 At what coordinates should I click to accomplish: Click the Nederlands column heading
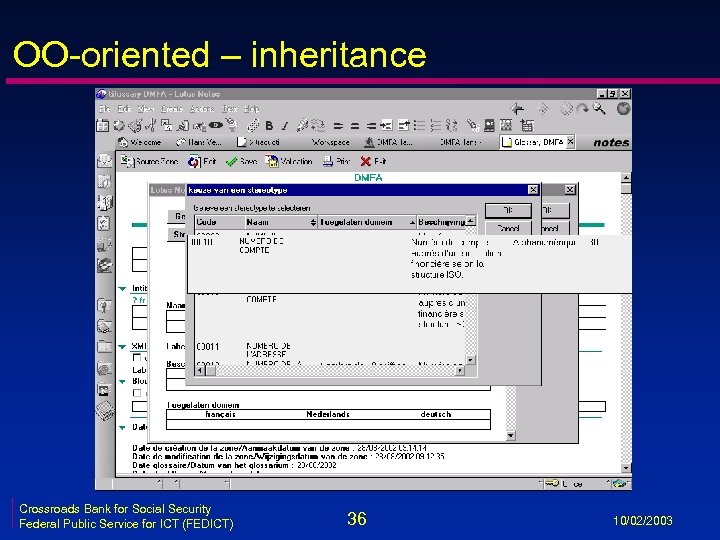[328, 414]
